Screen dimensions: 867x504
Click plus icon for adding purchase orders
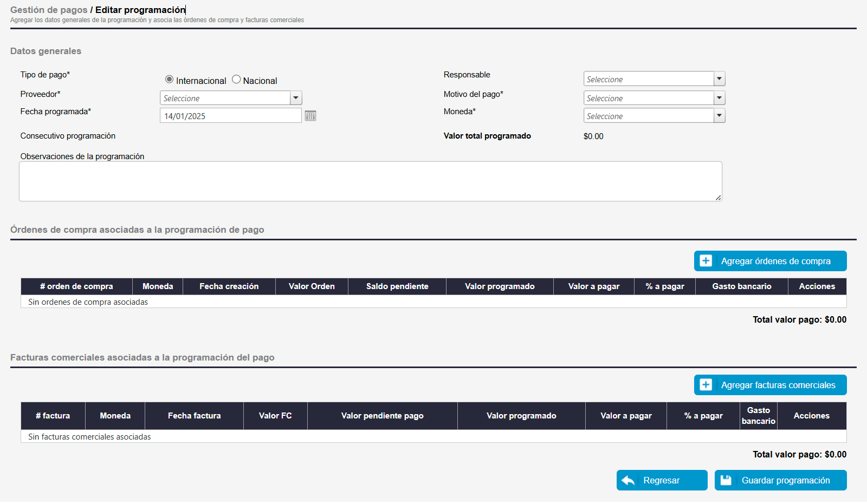click(706, 261)
